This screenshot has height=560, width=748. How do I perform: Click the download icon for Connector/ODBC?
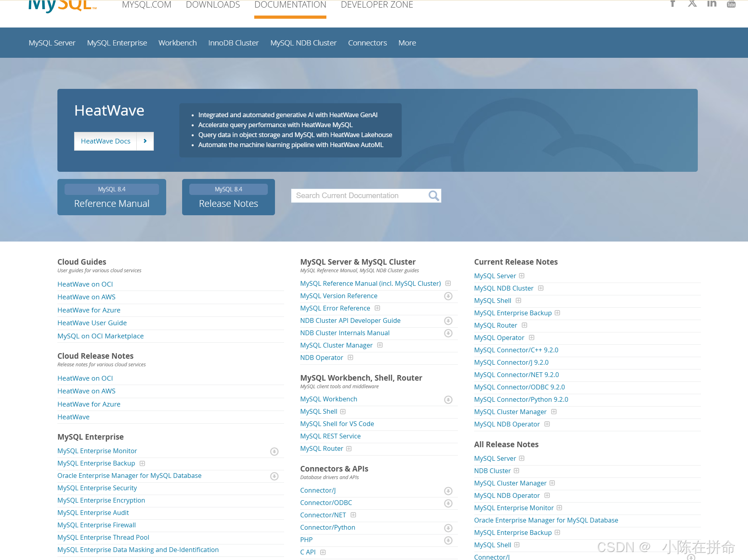(448, 503)
